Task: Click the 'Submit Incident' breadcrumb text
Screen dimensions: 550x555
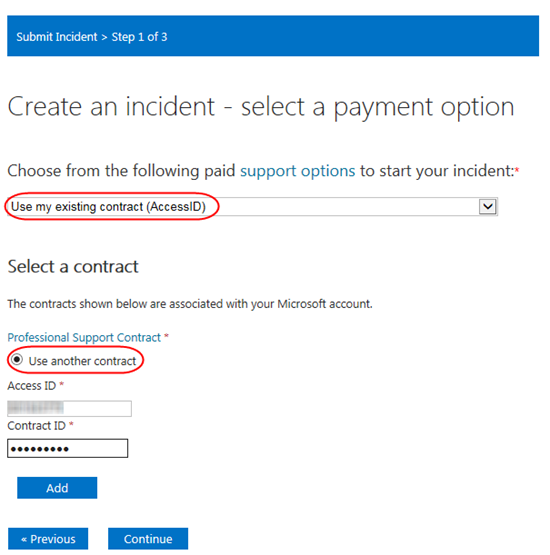Action: pos(57,37)
